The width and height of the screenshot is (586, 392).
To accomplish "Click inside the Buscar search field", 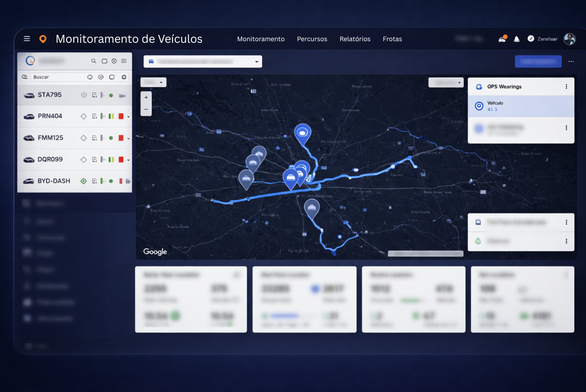I will point(59,77).
